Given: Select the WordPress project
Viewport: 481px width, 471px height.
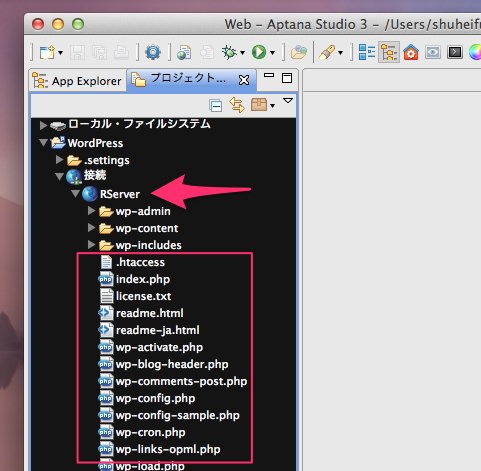Looking at the screenshot, I should coord(95,143).
